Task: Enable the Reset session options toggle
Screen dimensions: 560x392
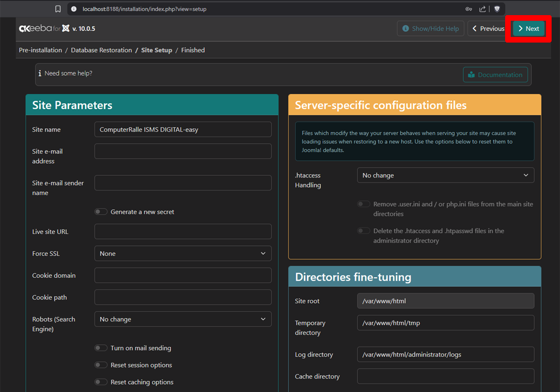Action: [x=101, y=365]
